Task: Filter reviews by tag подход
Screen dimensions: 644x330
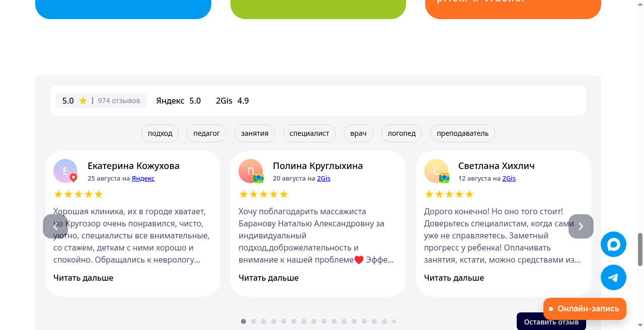Action: pos(160,133)
